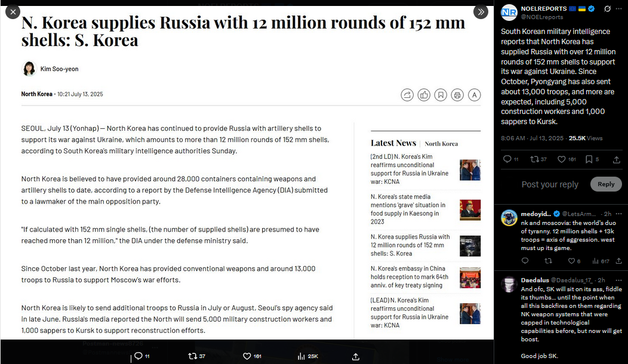Open 'N. Korea's state media mentions grave situation' item

[408, 209]
